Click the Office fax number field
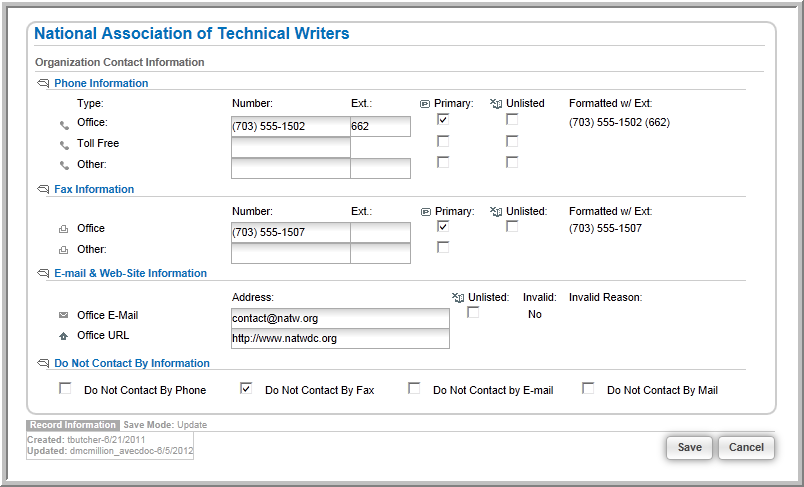 tap(291, 232)
